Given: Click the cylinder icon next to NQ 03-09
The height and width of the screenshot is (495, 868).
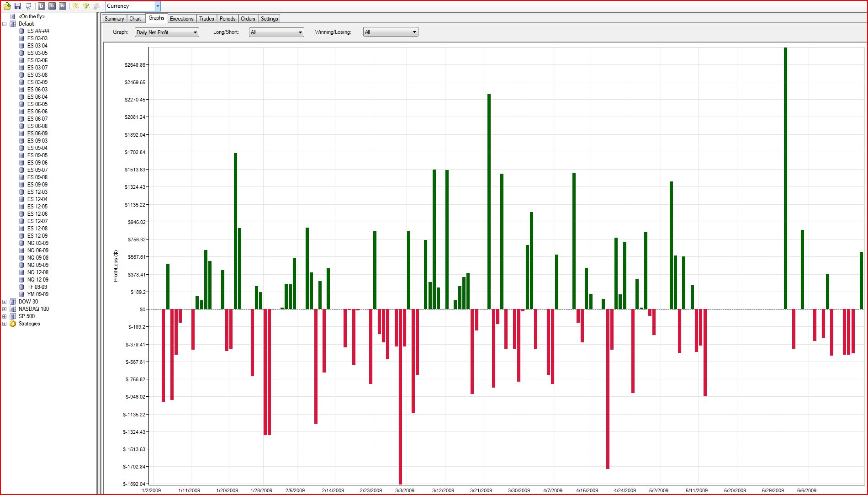Looking at the screenshot, I should coord(21,243).
